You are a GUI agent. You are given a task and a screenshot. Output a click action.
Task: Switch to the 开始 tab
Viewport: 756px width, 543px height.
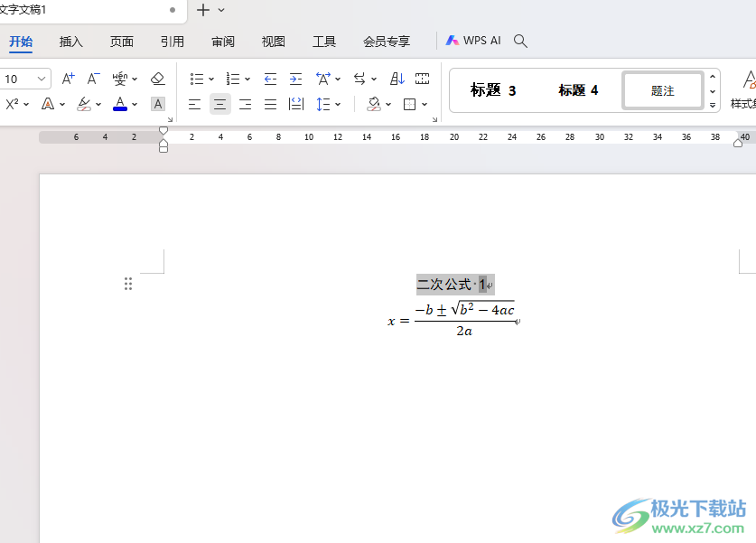point(21,42)
